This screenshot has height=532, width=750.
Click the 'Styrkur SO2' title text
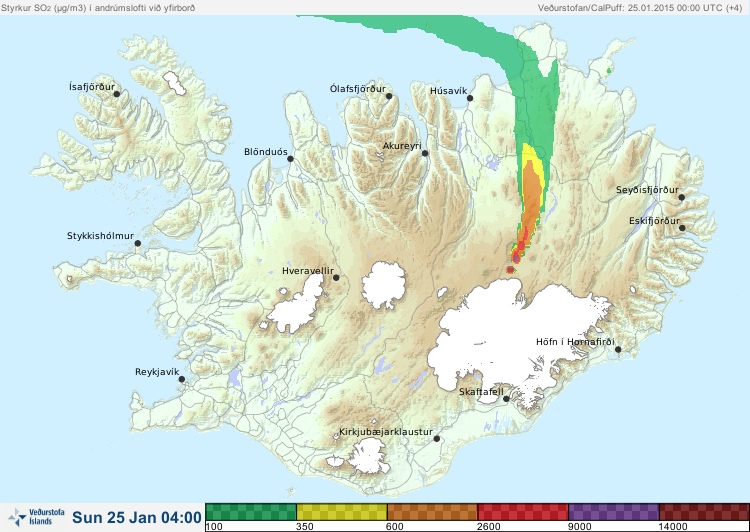click(x=98, y=8)
